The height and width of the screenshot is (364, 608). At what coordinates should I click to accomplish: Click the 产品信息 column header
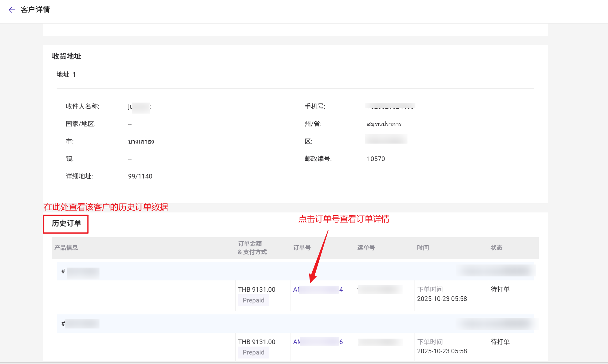(66, 248)
